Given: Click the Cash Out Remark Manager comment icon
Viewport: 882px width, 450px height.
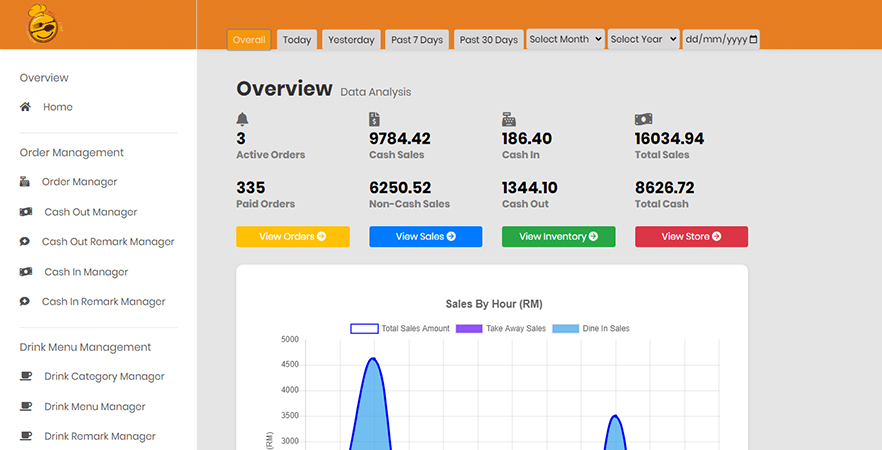Looking at the screenshot, I should point(25,242).
